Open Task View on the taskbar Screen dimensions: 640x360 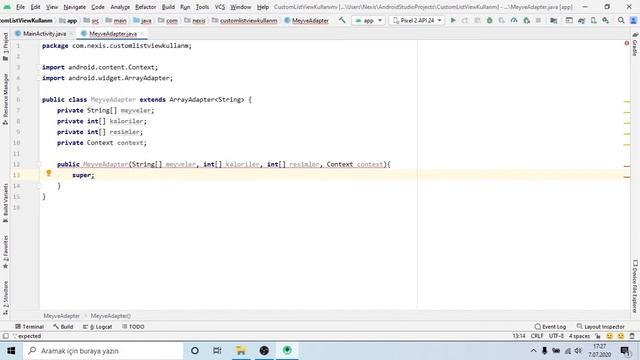[x=217, y=351]
